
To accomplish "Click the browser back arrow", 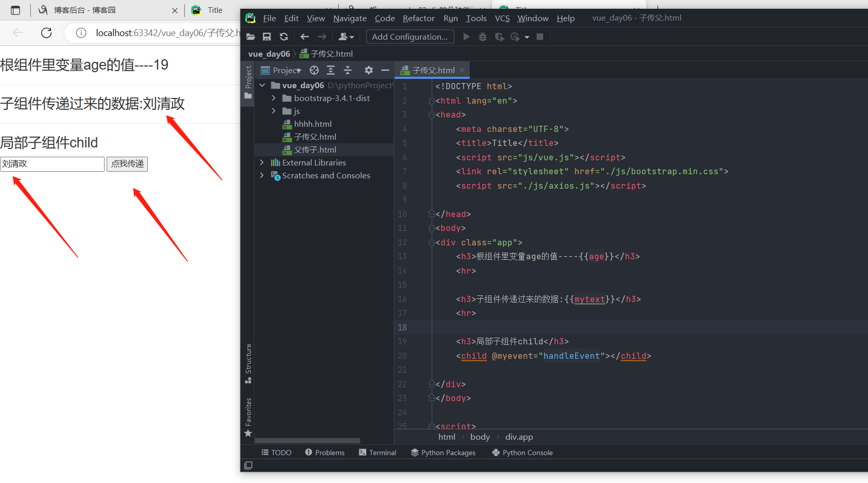I will tap(18, 33).
